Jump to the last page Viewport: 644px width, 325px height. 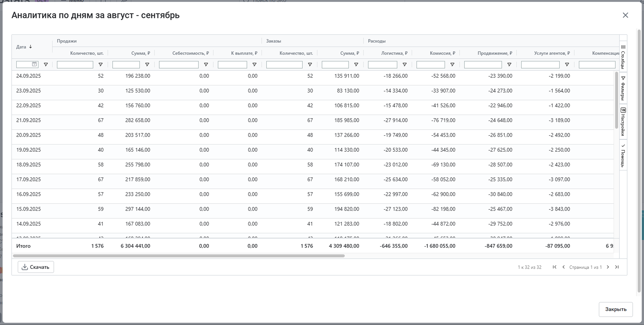(x=617, y=267)
